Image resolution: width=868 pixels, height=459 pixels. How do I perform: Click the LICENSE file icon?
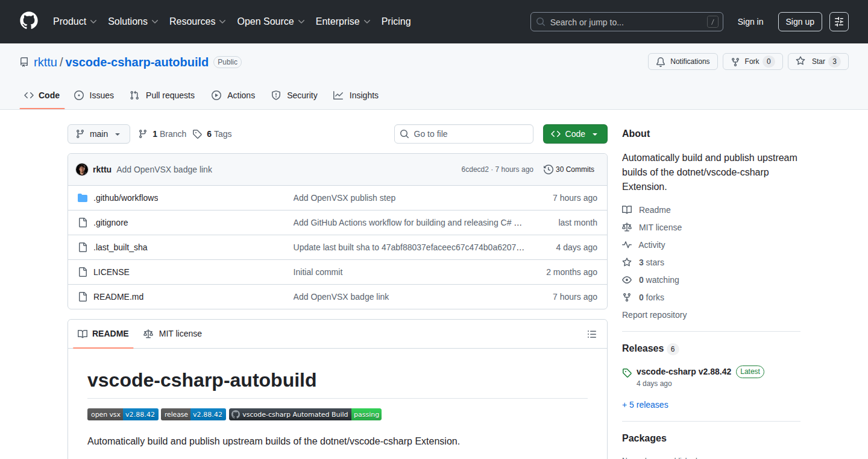pyautogui.click(x=83, y=272)
